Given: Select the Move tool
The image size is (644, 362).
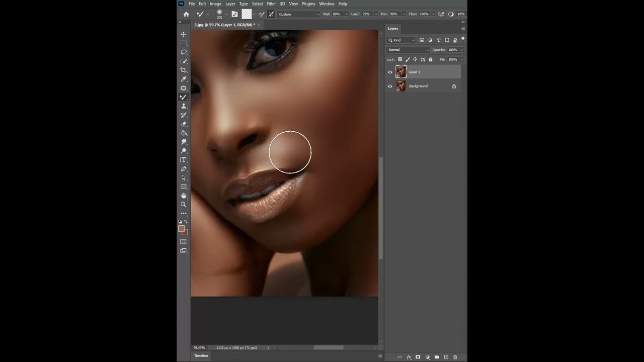Looking at the screenshot, I should (184, 34).
